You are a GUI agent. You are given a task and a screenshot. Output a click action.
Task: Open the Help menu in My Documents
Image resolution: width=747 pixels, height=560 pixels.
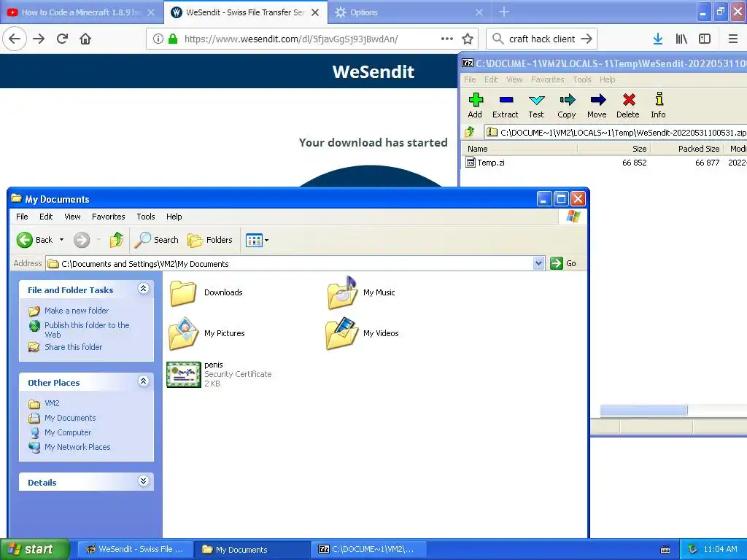pyautogui.click(x=174, y=216)
